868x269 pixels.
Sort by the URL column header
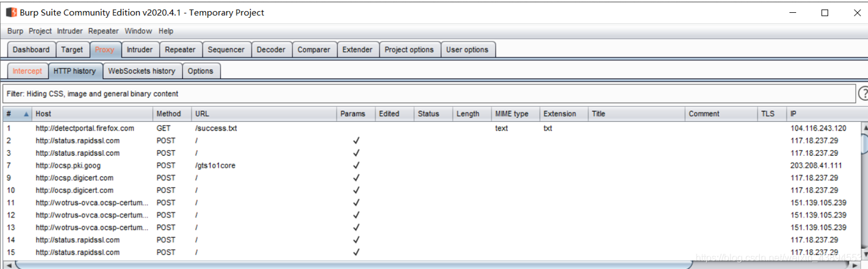click(x=264, y=114)
